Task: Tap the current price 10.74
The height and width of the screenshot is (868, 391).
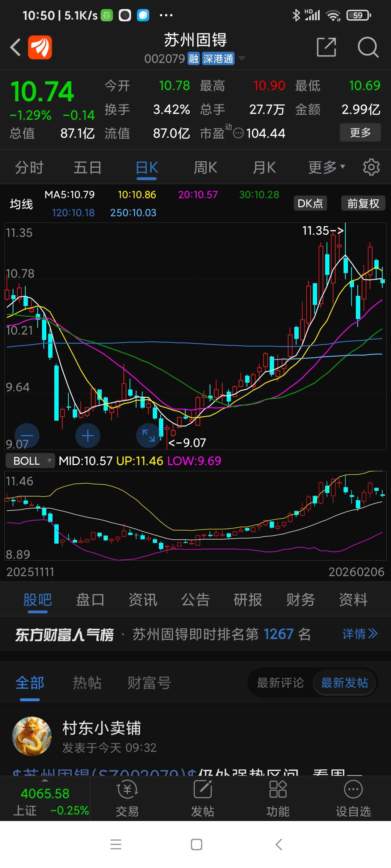Action: click(42, 91)
